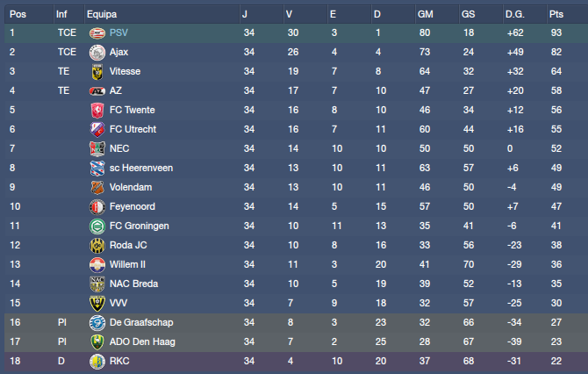Sort table by Pts column header
Screen dimensions: 588x374
tap(556, 14)
